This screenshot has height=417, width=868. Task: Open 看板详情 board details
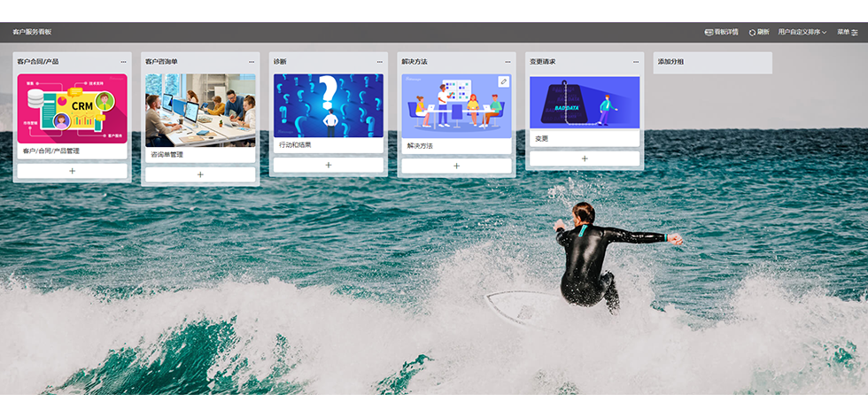coord(721,32)
